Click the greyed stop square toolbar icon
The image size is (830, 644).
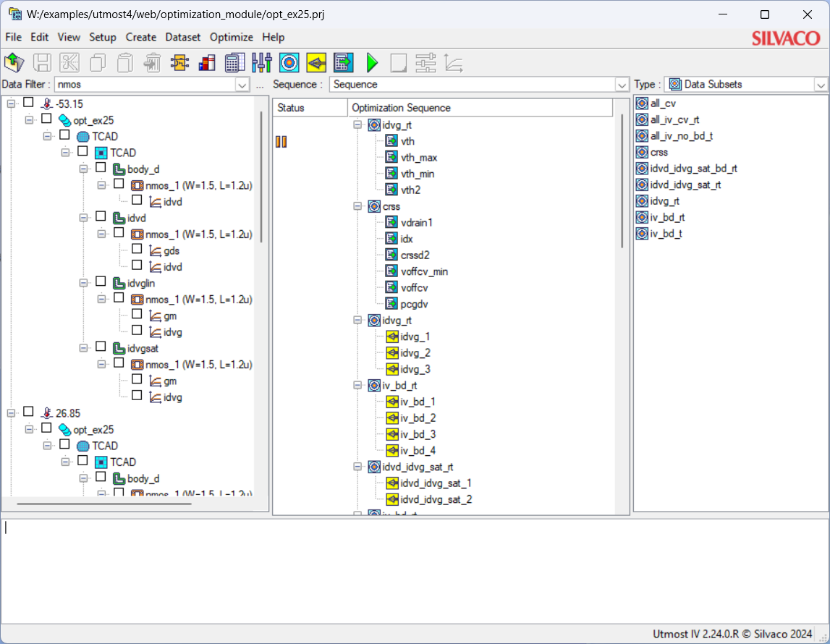point(399,62)
